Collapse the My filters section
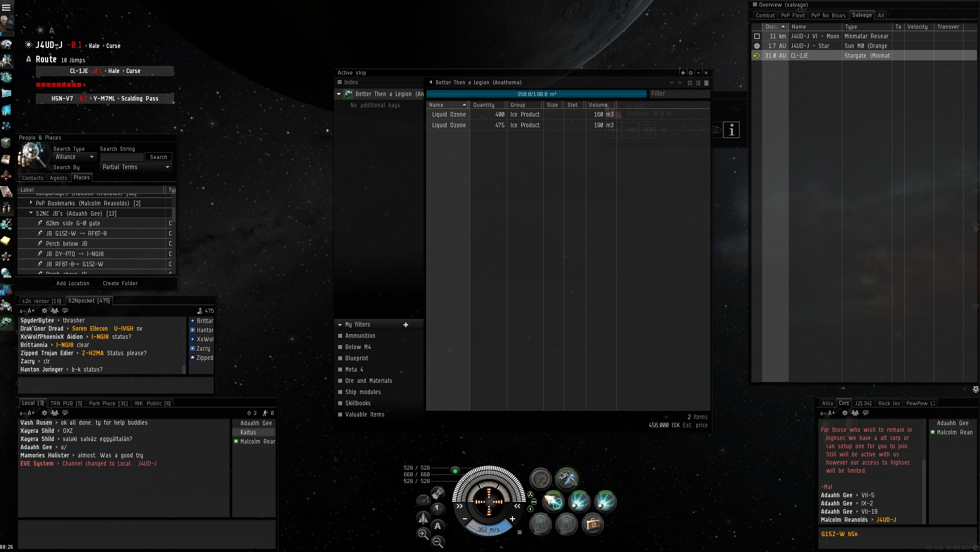Screen dimensions: 980x552 (340, 325)
